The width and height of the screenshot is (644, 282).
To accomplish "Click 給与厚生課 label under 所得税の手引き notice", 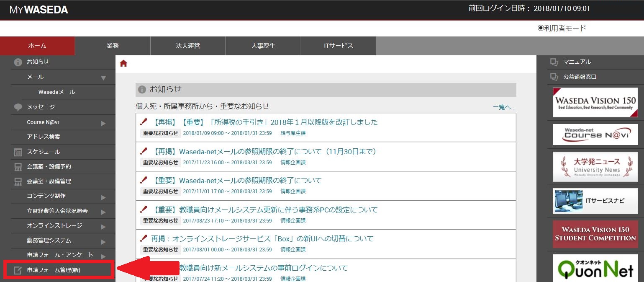I will pyautogui.click(x=293, y=133).
